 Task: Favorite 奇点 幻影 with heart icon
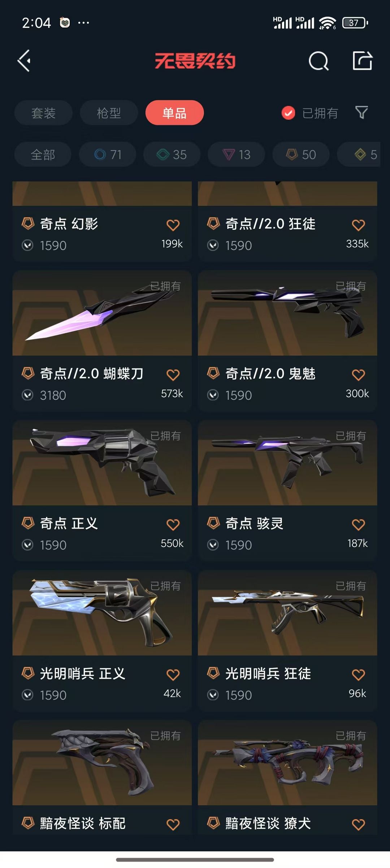(173, 225)
